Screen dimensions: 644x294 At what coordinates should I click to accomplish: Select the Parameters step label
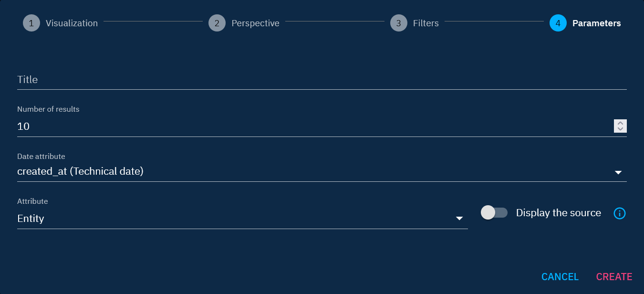[x=596, y=23]
